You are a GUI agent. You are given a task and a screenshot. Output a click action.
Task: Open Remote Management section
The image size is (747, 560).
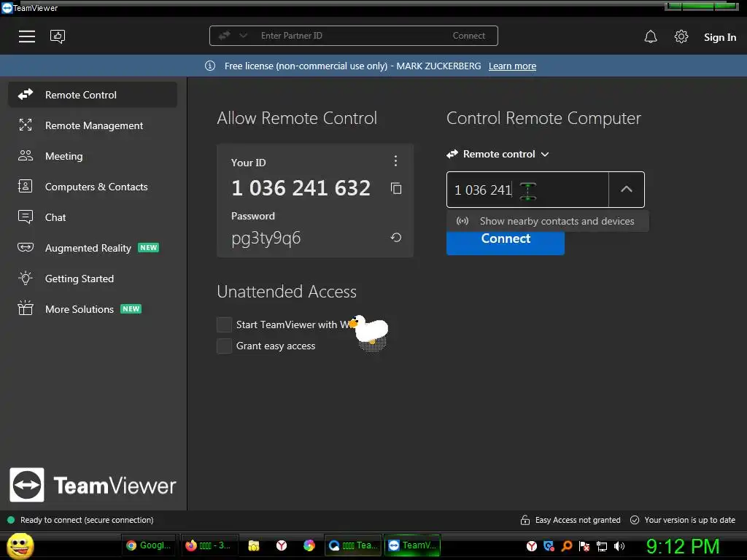click(93, 125)
